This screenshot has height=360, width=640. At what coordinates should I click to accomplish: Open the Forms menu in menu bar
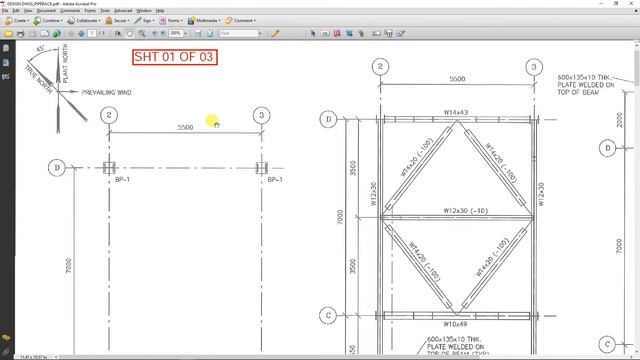click(x=90, y=11)
